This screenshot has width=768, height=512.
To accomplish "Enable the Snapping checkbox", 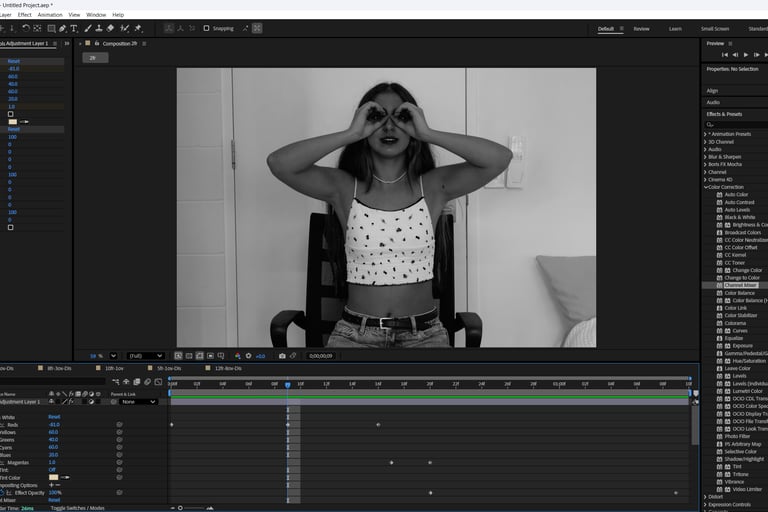I will pyautogui.click(x=206, y=28).
